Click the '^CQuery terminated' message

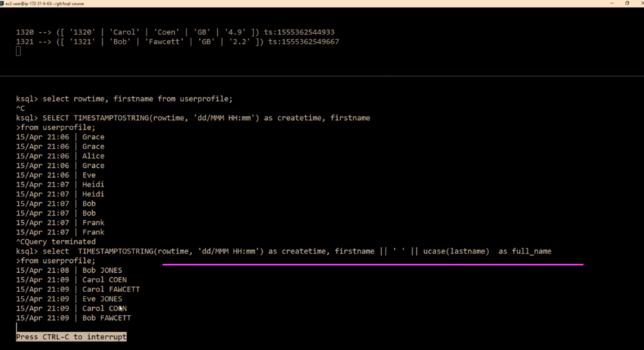[x=56, y=241]
